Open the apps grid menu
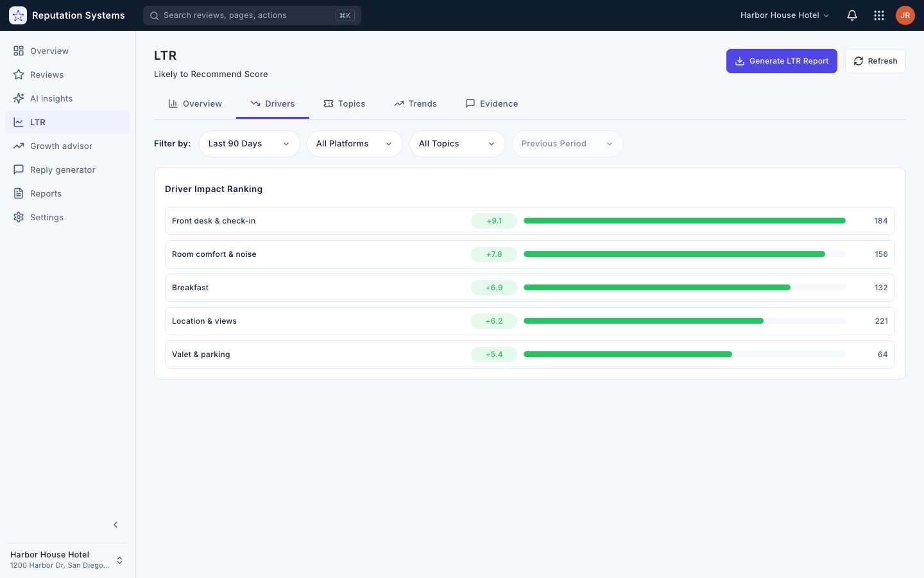924x578 pixels. tap(879, 15)
